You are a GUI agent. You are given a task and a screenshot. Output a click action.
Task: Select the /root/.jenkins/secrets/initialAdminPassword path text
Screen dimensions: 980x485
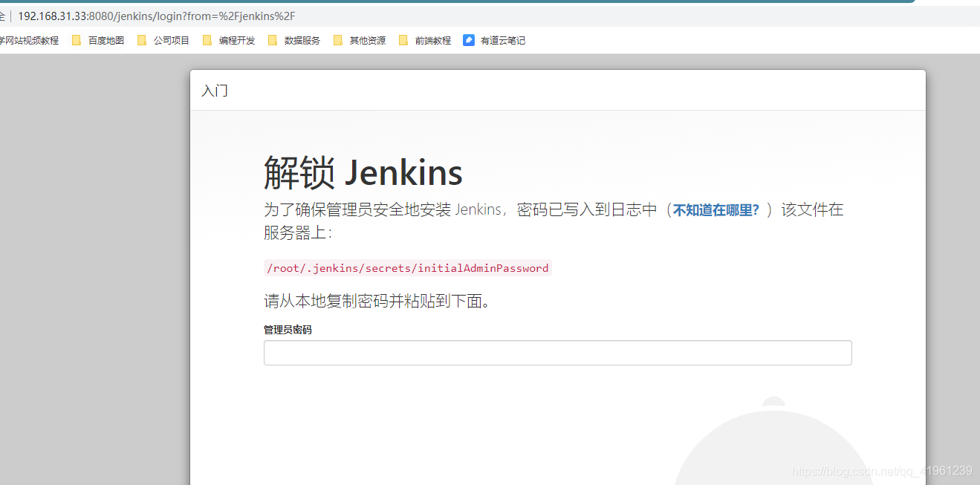[x=407, y=268]
